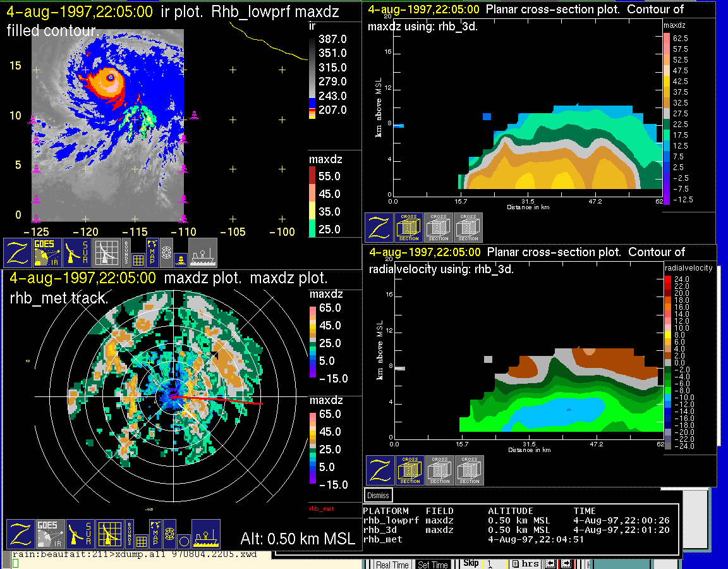Screen dimensions: 728x569
Task: Click the Alt: 0.50 km MSL label
Action: (298, 539)
